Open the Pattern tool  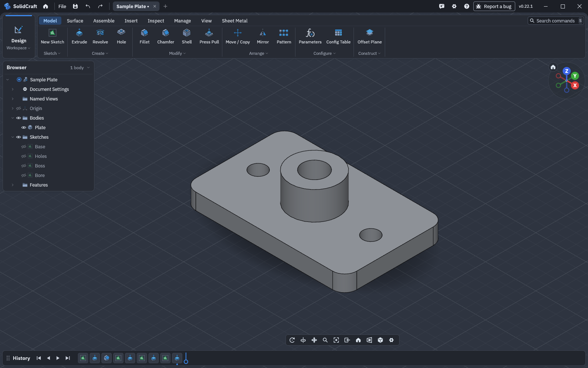click(x=284, y=37)
